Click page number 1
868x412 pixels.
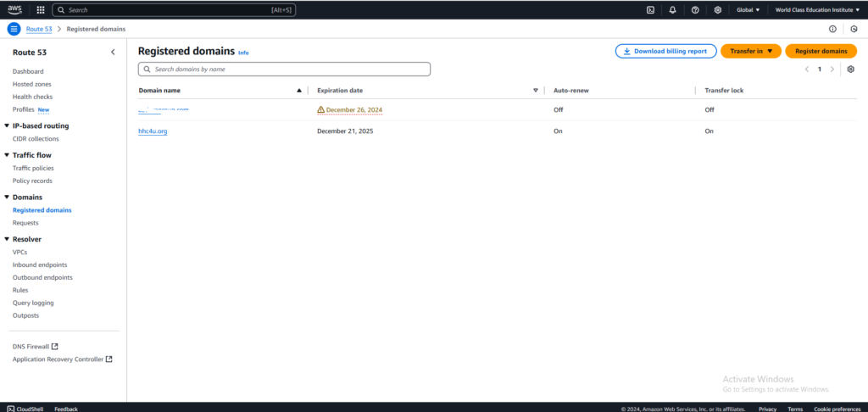pyautogui.click(x=820, y=70)
